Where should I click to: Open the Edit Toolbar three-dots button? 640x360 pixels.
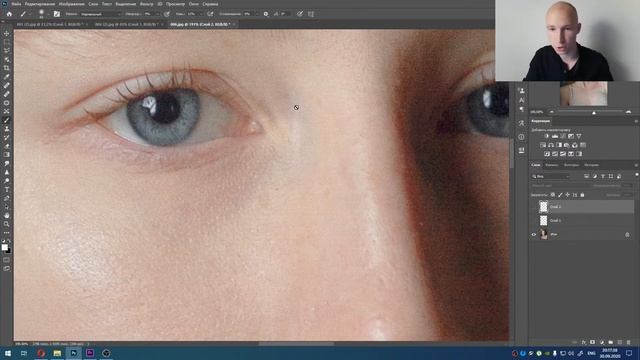click(7, 233)
